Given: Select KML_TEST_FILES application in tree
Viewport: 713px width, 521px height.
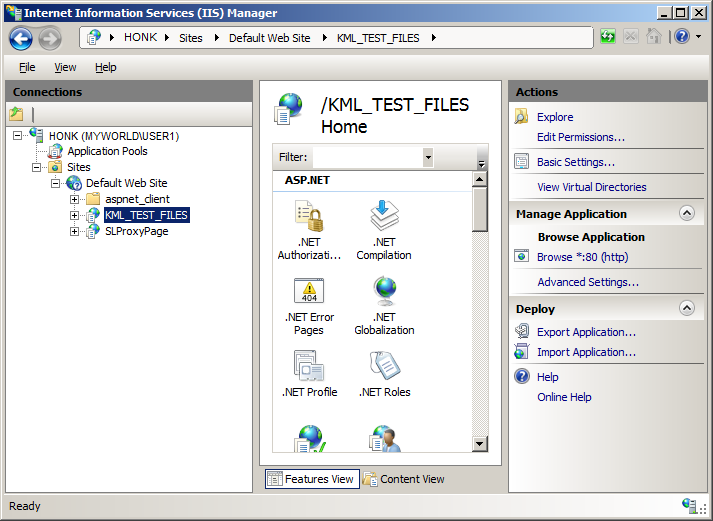Looking at the screenshot, I should (x=146, y=215).
